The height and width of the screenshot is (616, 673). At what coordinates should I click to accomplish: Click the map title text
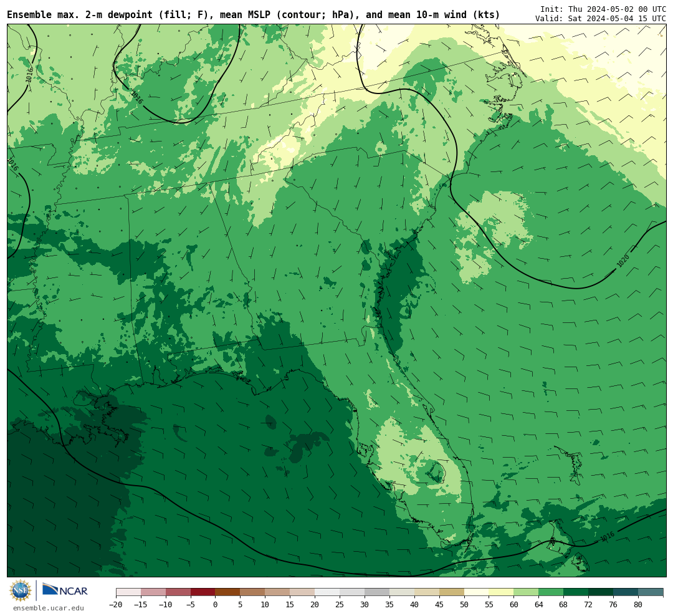pos(253,15)
